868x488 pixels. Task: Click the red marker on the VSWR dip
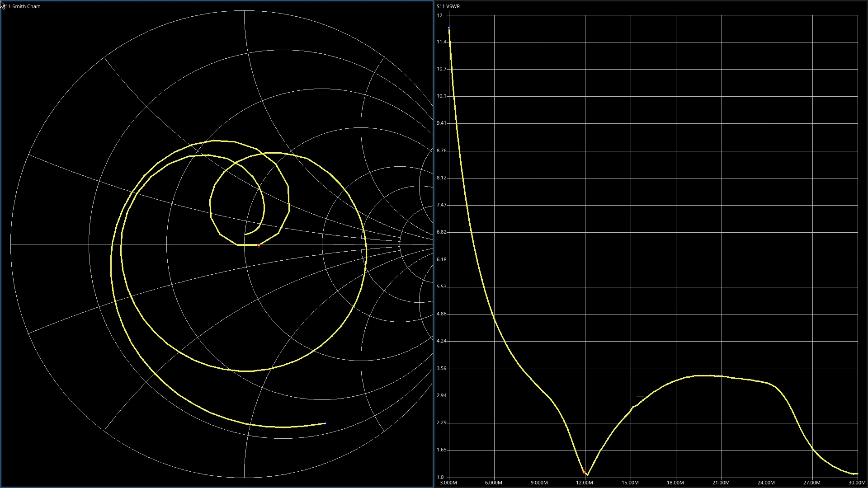[583, 471]
